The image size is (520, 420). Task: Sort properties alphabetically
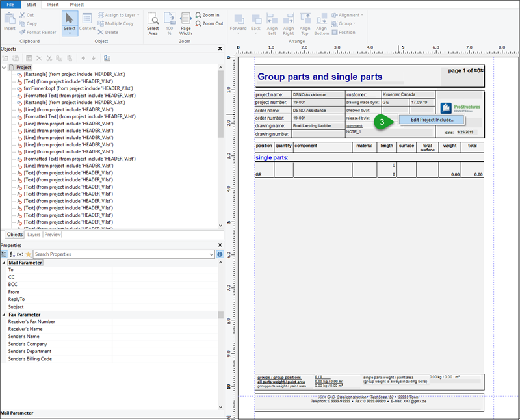[x=12, y=254]
